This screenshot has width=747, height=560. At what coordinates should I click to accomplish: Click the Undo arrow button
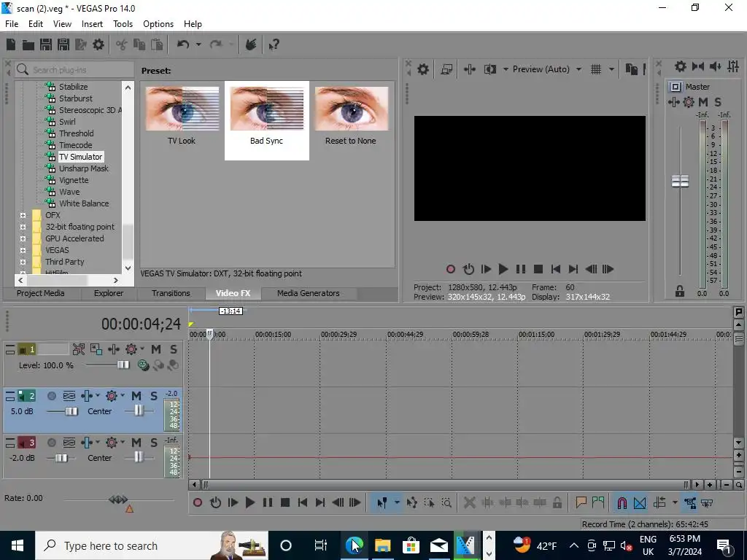(183, 44)
